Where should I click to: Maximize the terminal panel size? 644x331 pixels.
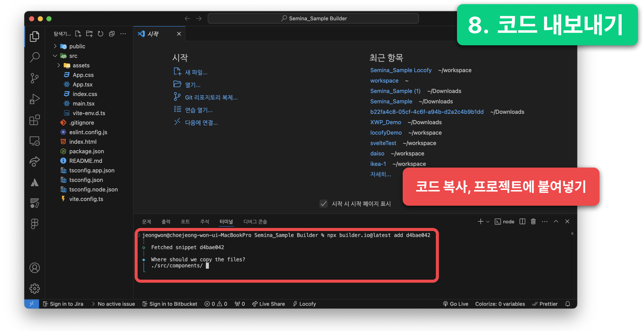tap(556, 221)
